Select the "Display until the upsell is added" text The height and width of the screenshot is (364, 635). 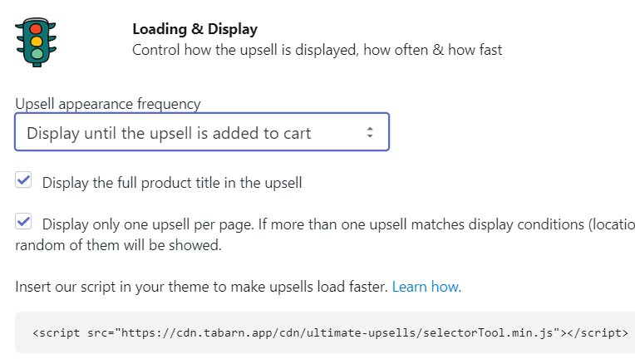pyautogui.click(x=169, y=132)
